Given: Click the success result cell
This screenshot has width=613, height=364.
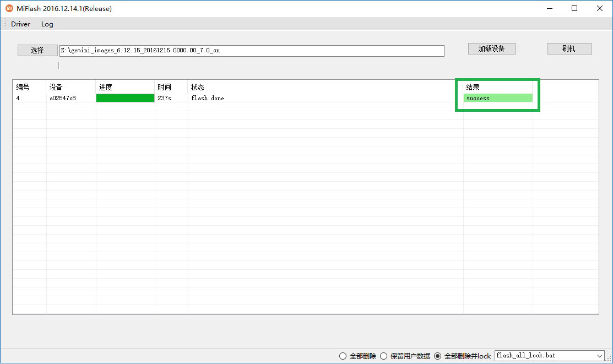Looking at the screenshot, I should [497, 97].
